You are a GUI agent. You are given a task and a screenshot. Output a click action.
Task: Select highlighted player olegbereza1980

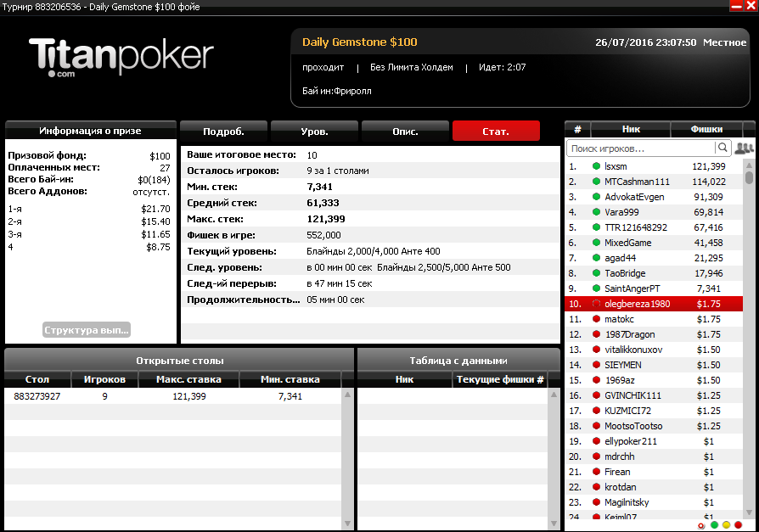point(654,304)
